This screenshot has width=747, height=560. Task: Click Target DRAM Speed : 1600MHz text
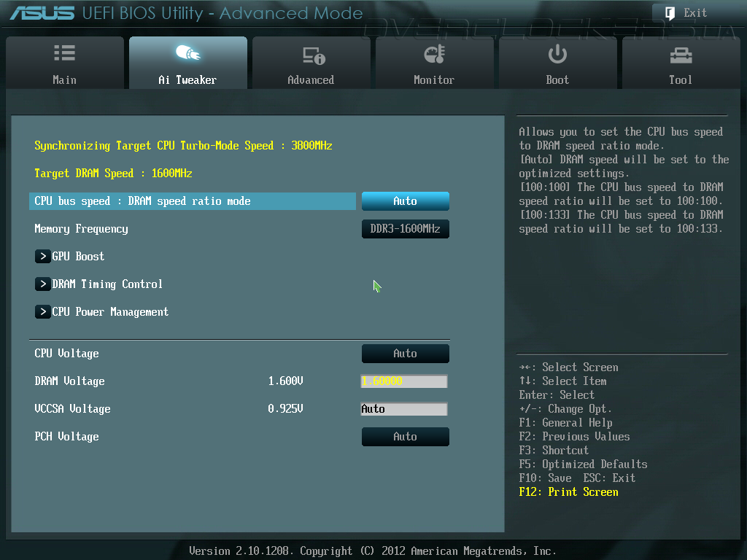[113, 174]
